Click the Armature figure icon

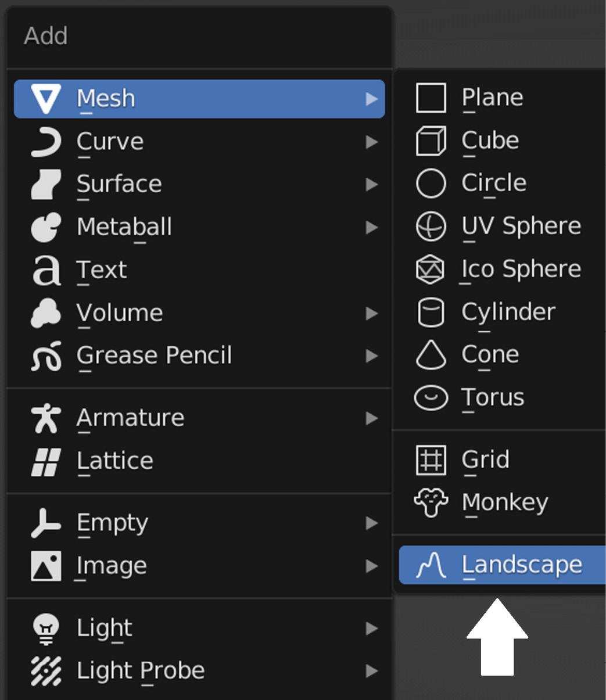[x=46, y=418]
